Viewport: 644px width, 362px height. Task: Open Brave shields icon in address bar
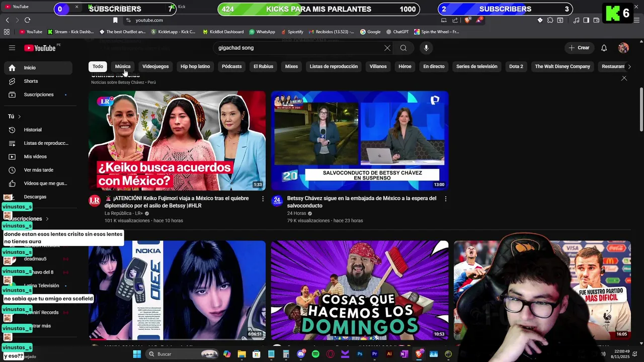point(467,20)
